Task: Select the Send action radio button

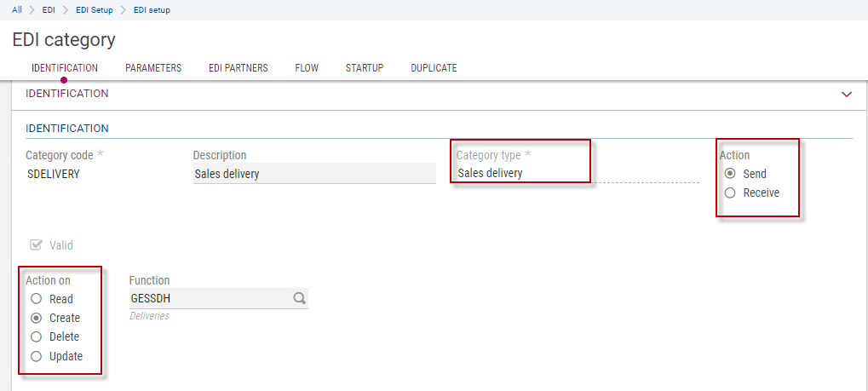Action: pos(729,174)
